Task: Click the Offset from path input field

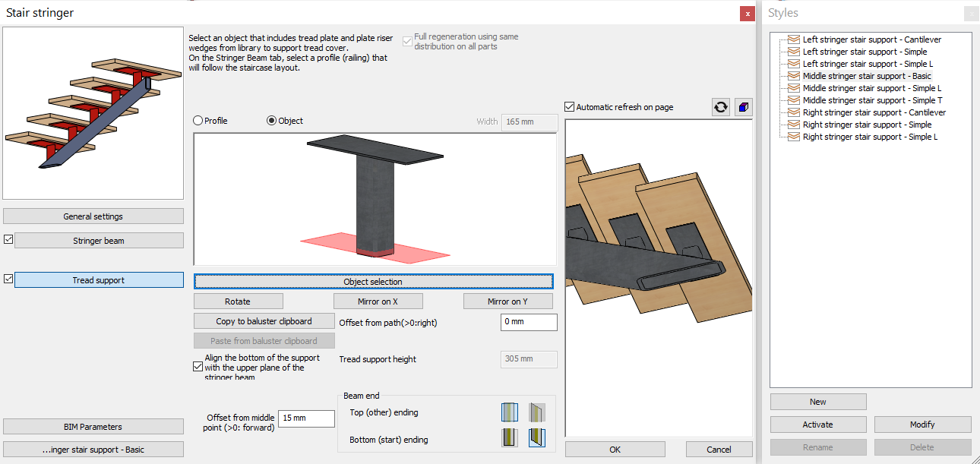Action: [529, 322]
